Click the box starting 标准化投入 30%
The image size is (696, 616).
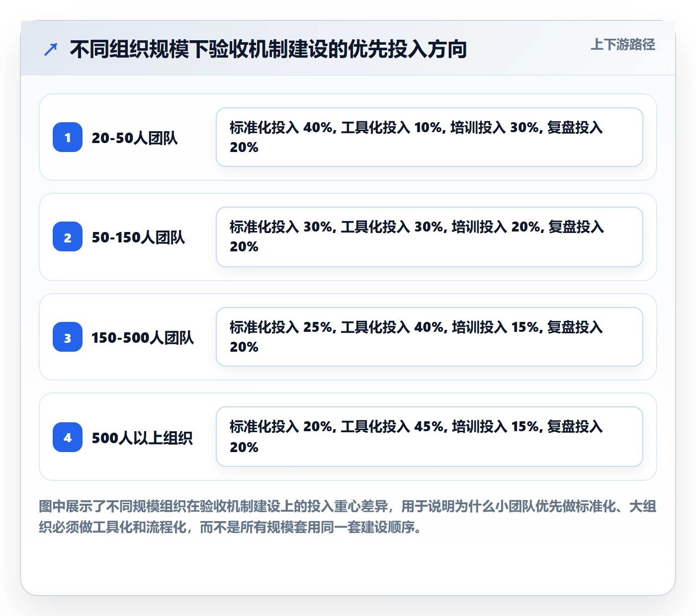[x=430, y=237]
